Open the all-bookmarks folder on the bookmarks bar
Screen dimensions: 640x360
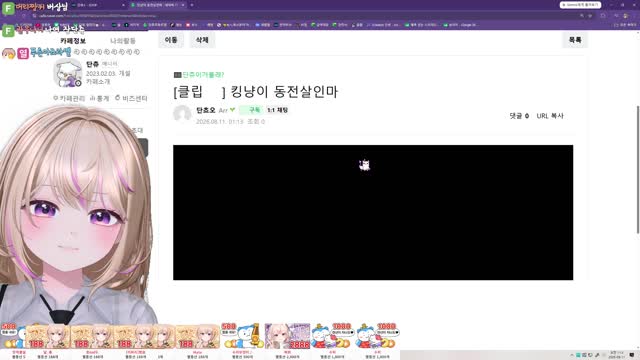pyautogui.click(x=624, y=25)
